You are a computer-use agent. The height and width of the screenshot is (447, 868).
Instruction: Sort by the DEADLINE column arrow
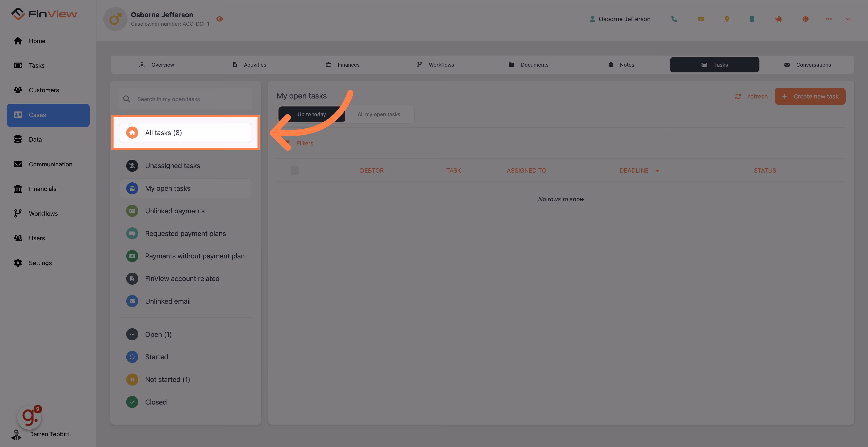click(657, 171)
